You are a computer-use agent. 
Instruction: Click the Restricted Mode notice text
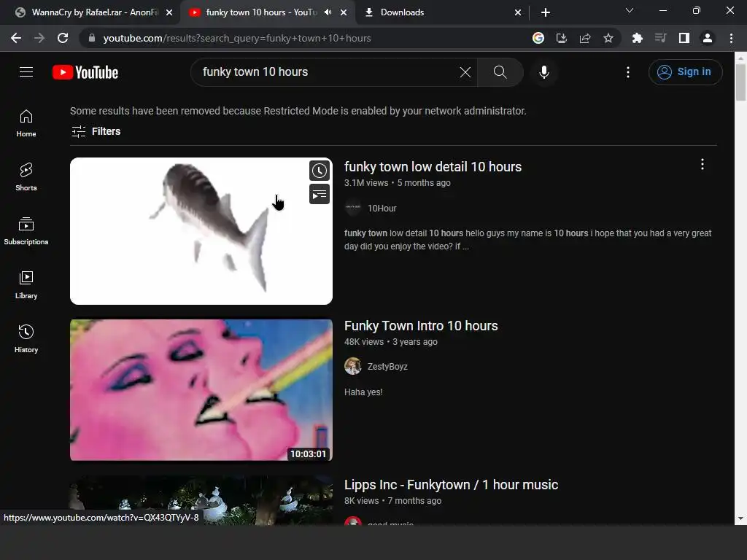tap(298, 111)
